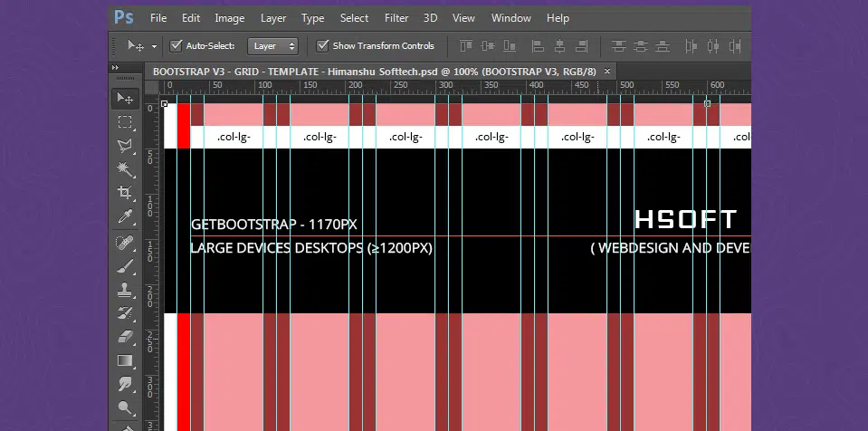
Task: Select the Gradient tool
Action: (125, 361)
